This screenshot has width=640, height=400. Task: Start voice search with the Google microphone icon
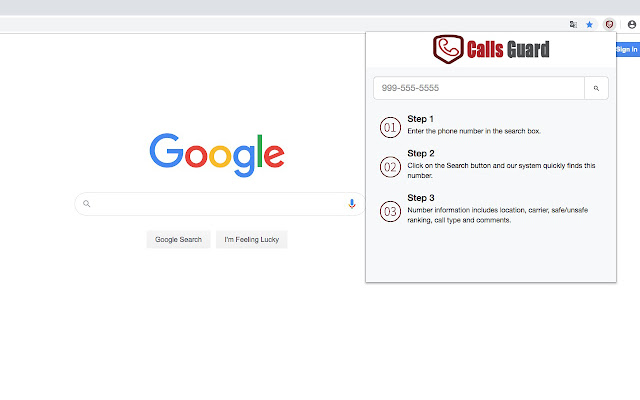tap(351, 203)
